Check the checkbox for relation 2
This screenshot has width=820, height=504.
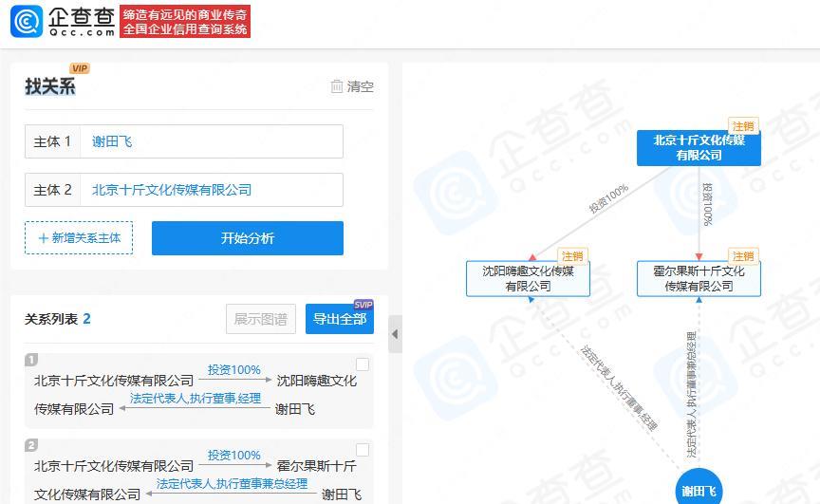pos(362,450)
